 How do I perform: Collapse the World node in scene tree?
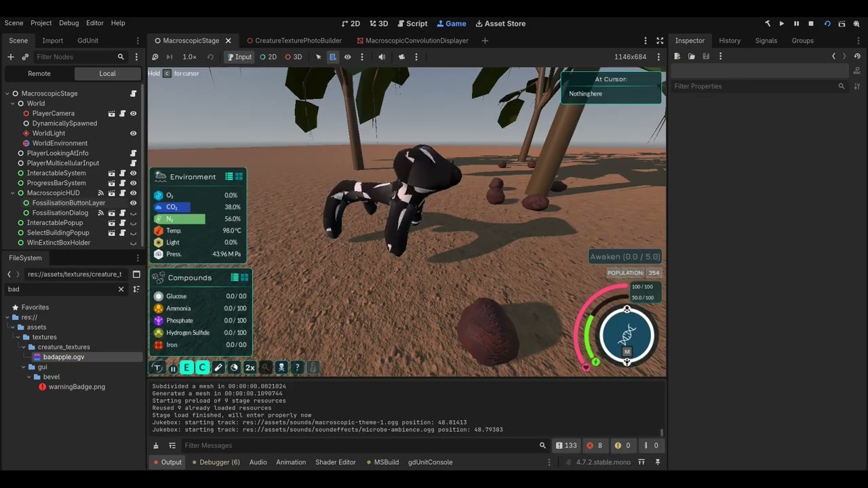[13, 104]
